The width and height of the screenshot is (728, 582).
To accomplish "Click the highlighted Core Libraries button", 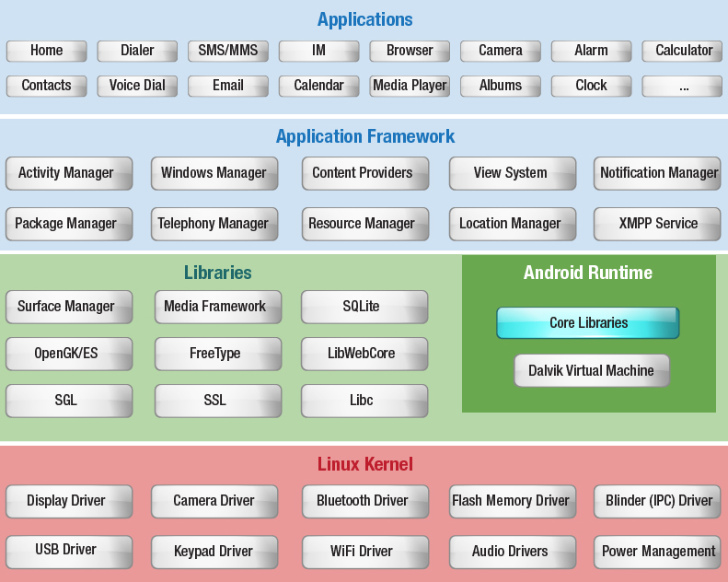I will point(588,323).
